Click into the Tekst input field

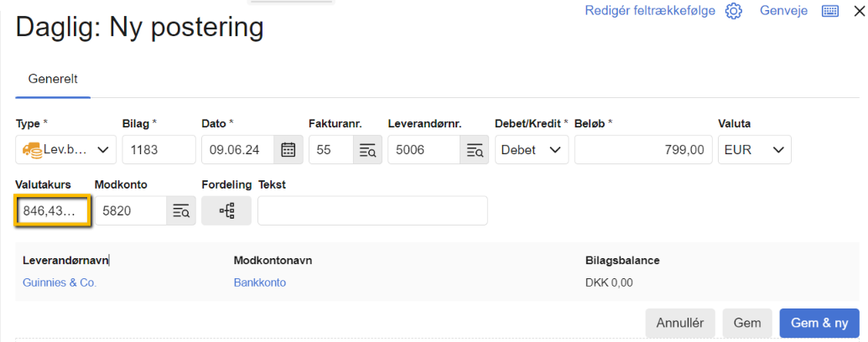[372, 211]
